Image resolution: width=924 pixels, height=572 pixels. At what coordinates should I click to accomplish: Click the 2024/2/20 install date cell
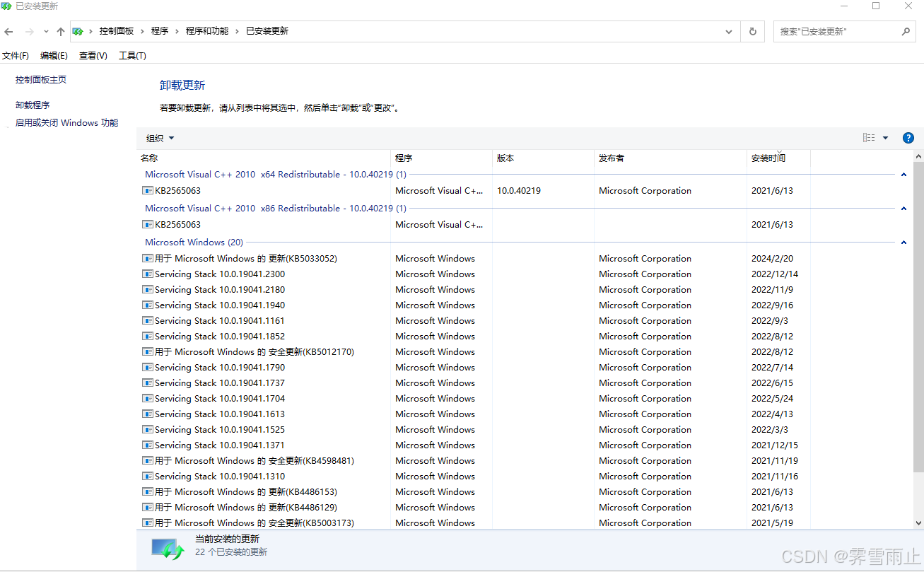(771, 259)
